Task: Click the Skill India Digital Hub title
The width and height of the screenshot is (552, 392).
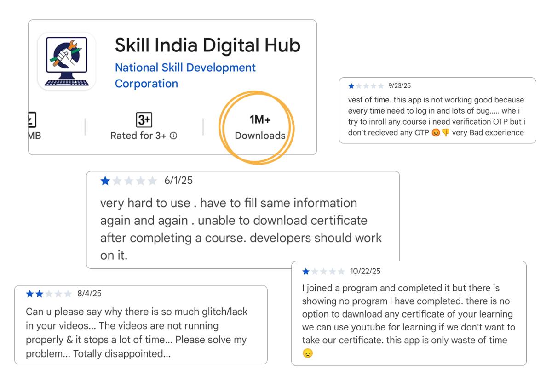Action: (207, 45)
